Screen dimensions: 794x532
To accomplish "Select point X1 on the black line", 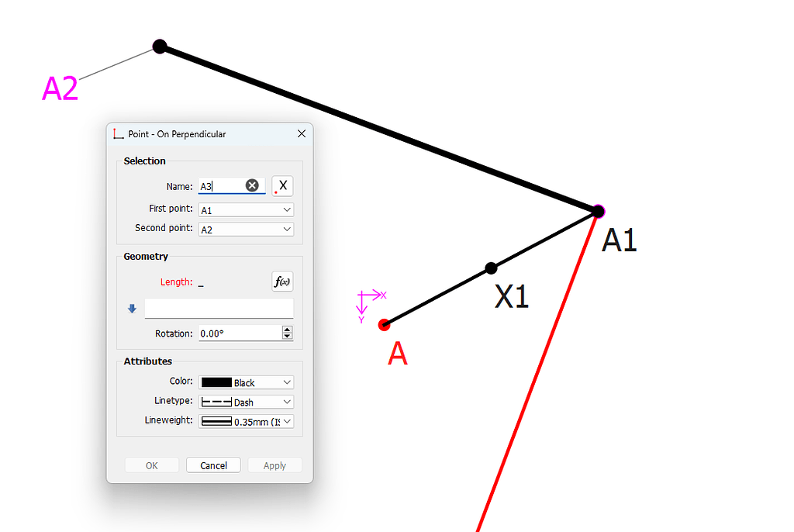I will pyautogui.click(x=491, y=268).
